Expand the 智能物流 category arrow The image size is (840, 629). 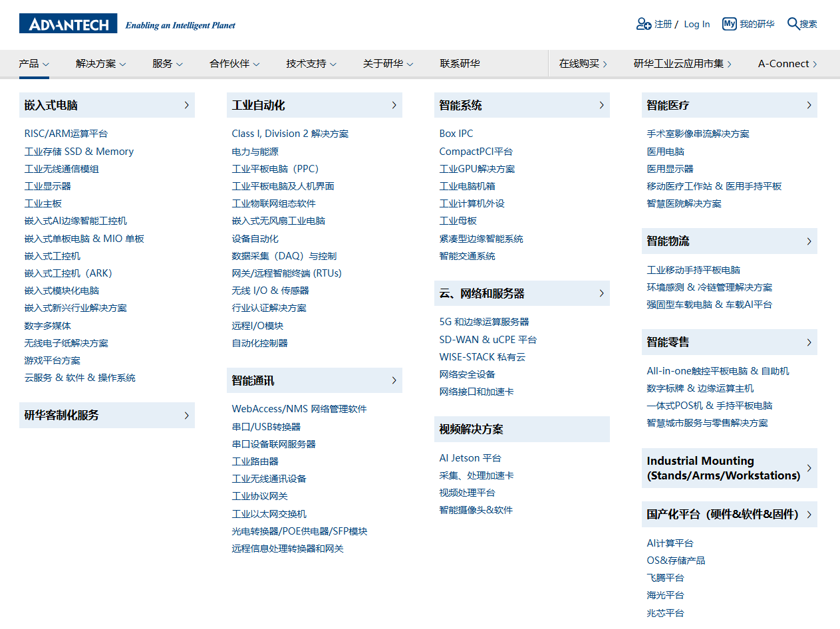[809, 241]
